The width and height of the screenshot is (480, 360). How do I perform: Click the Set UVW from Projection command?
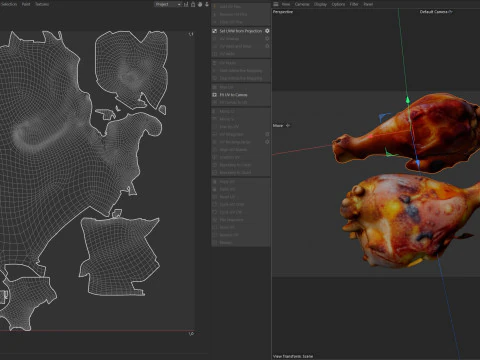click(241, 31)
